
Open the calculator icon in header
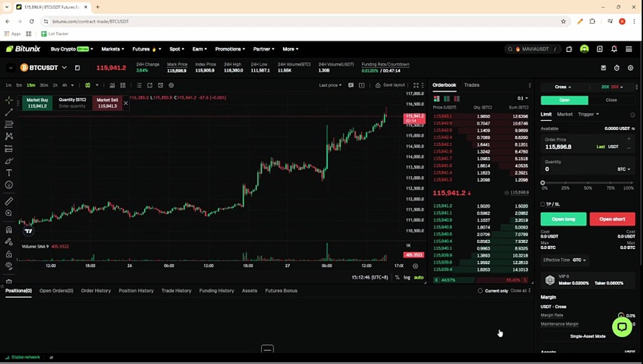pyautogui.click(x=603, y=68)
